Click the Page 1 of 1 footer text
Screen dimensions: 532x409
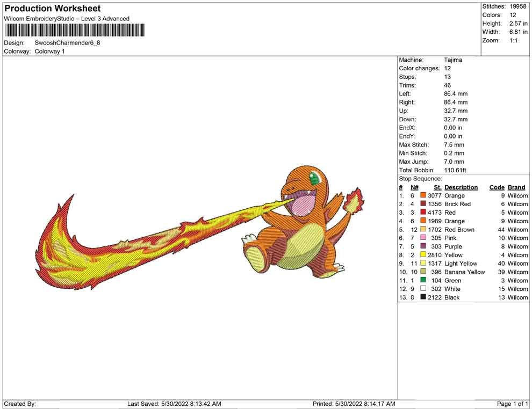[513, 404]
